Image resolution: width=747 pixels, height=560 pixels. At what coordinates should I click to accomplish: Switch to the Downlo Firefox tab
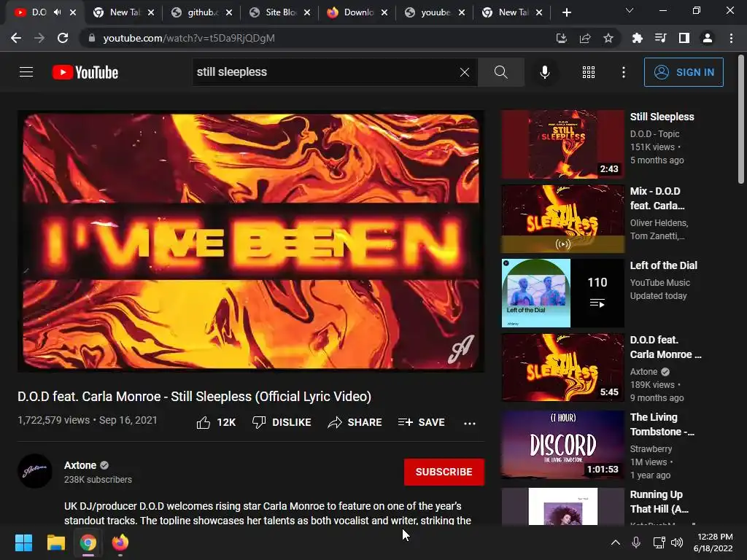click(357, 12)
